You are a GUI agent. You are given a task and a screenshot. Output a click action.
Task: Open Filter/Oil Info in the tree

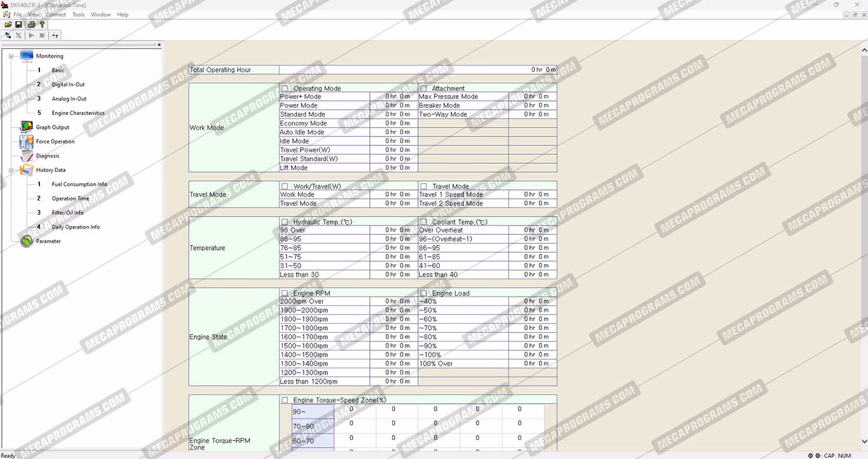[x=67, y=213]
